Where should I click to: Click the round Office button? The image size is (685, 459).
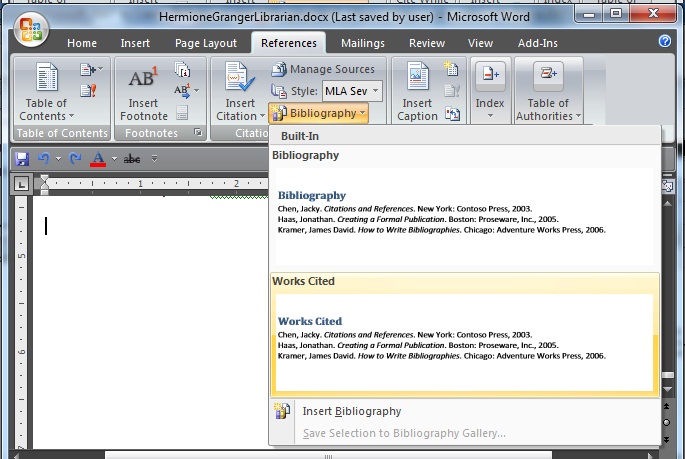[31, 30]
